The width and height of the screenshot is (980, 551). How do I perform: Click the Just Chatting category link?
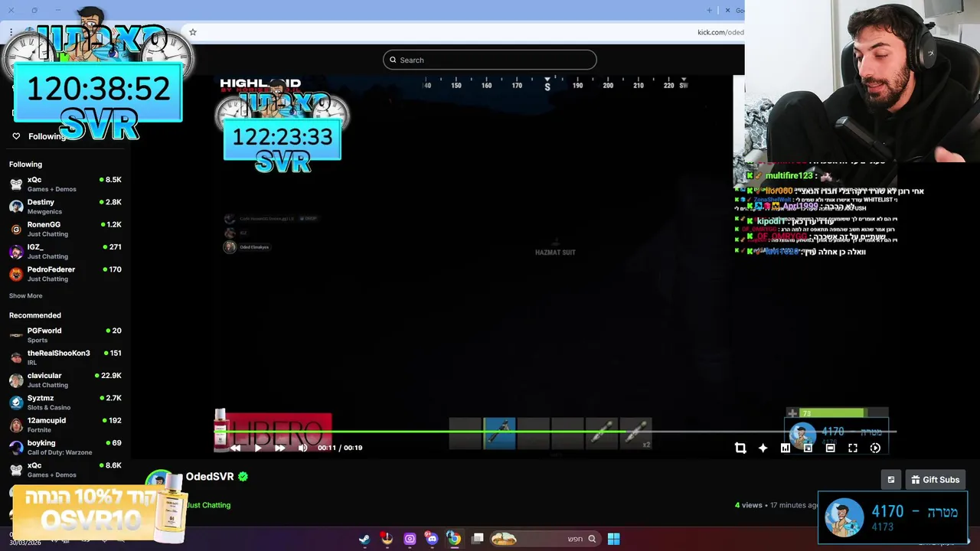(208, 505)
